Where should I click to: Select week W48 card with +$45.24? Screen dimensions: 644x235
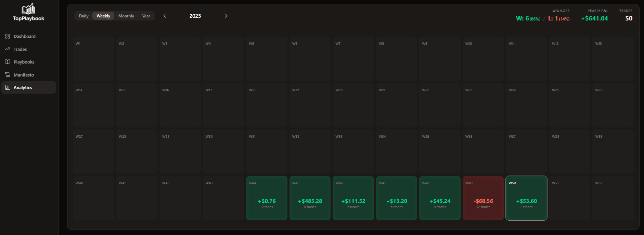440,198
